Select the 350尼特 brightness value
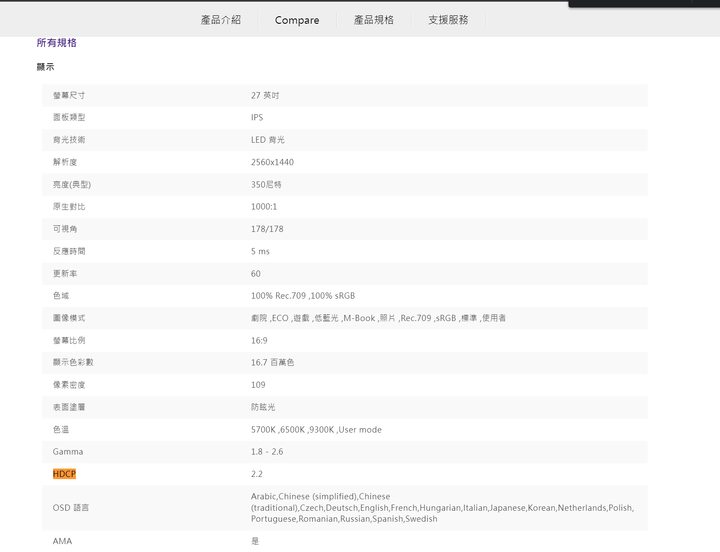The height and width of the screenshot is (552, 720). point(266,185)
